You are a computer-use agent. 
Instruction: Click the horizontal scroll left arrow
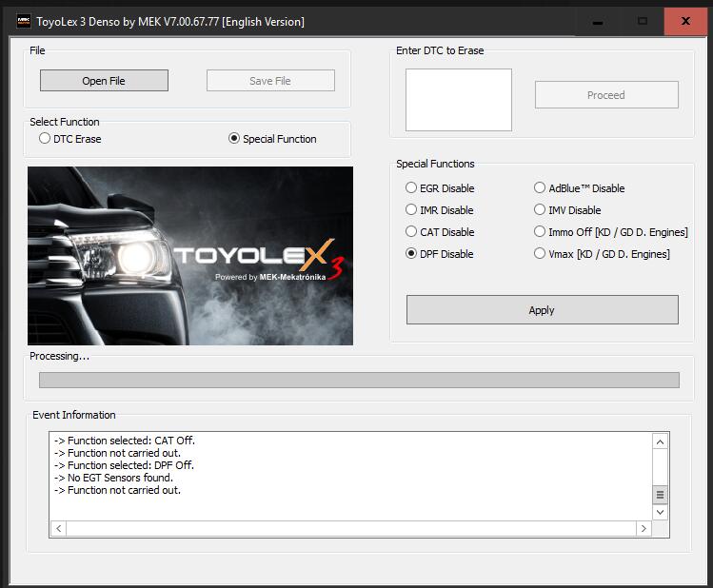click(58, 529)
